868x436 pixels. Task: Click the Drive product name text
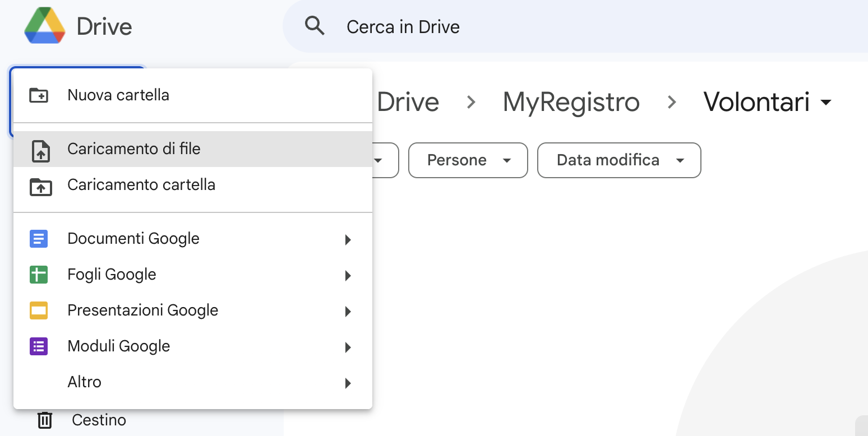click(x=104, y=26)
